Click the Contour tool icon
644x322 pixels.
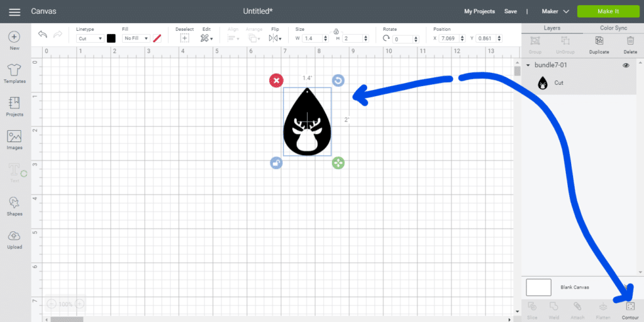point(630,306)
